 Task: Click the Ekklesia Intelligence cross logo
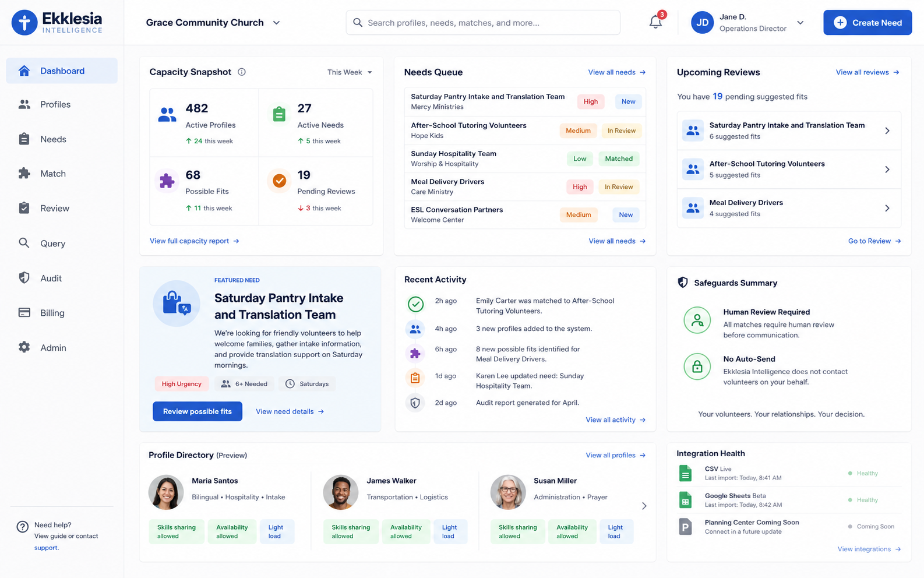(24, 23)
